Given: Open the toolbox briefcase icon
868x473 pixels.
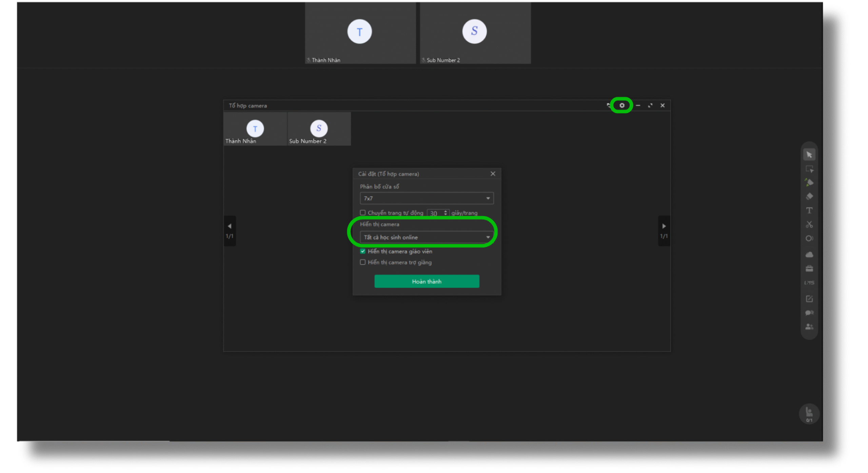Looking at the screenshot, I should (809, 269).
